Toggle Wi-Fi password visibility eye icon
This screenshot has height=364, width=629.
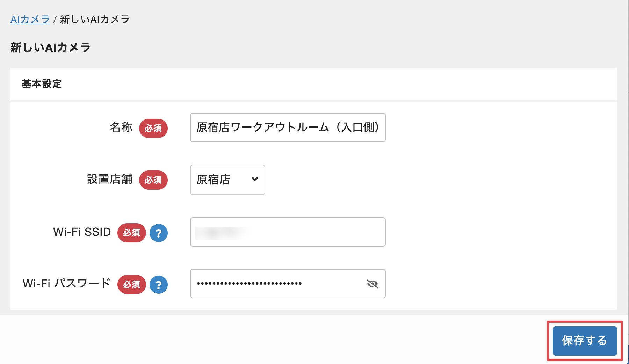coord(373,284)
